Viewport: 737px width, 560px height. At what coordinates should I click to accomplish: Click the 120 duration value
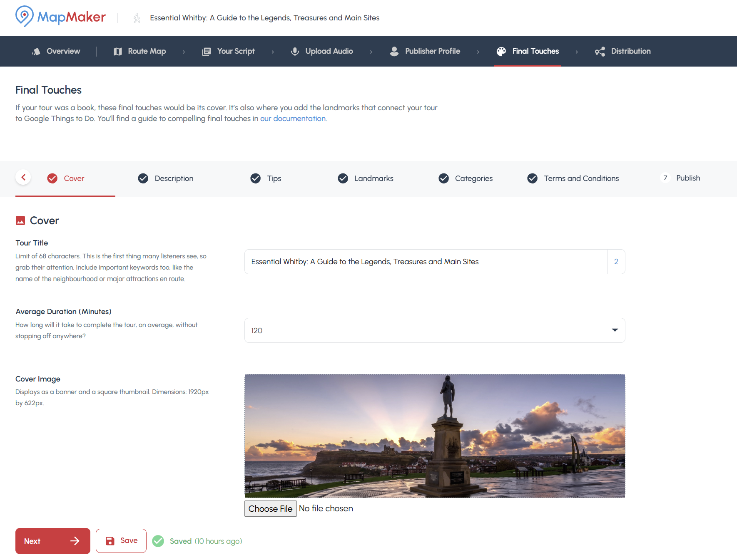coord(257,331)
